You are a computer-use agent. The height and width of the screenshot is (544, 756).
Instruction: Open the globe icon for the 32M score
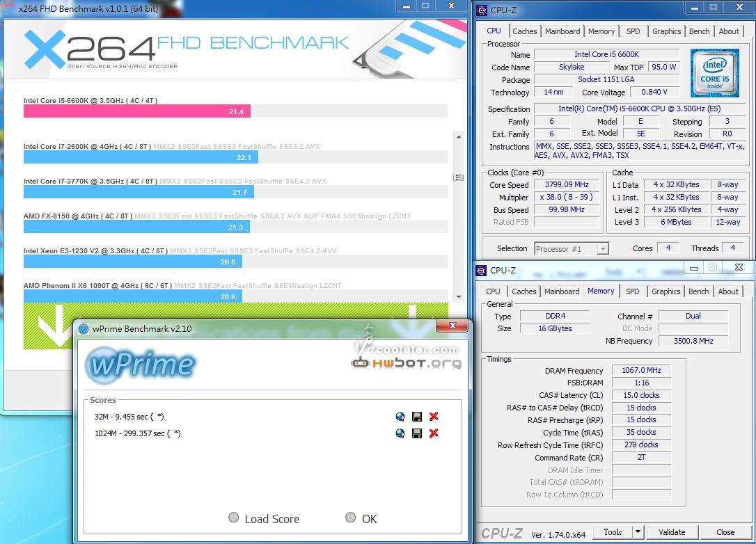400,417
